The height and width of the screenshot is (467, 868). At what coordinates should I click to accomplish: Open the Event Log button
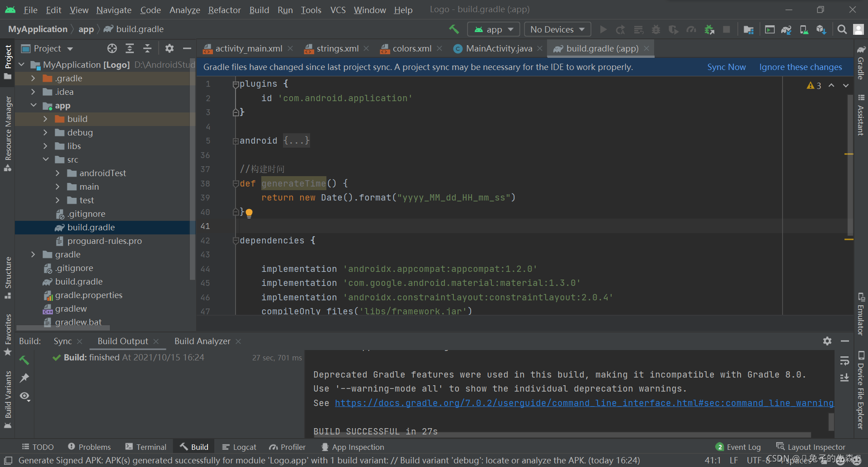[x=738, y=447]
